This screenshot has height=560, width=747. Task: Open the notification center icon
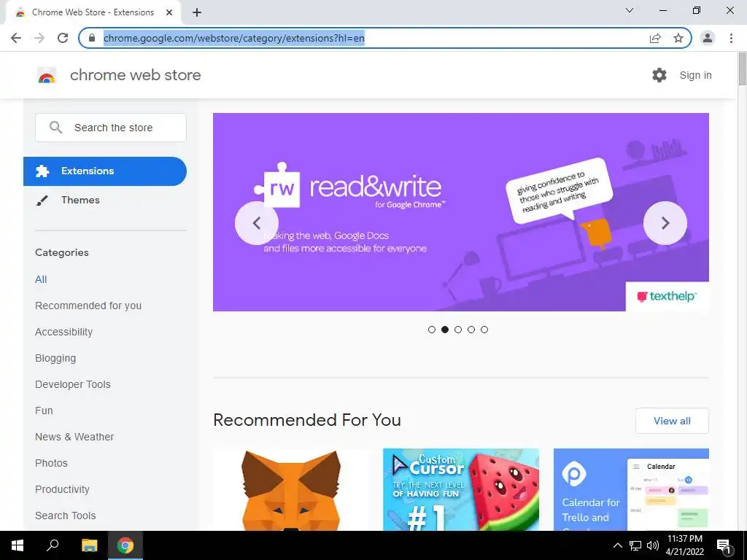click(x=724, y=546)
